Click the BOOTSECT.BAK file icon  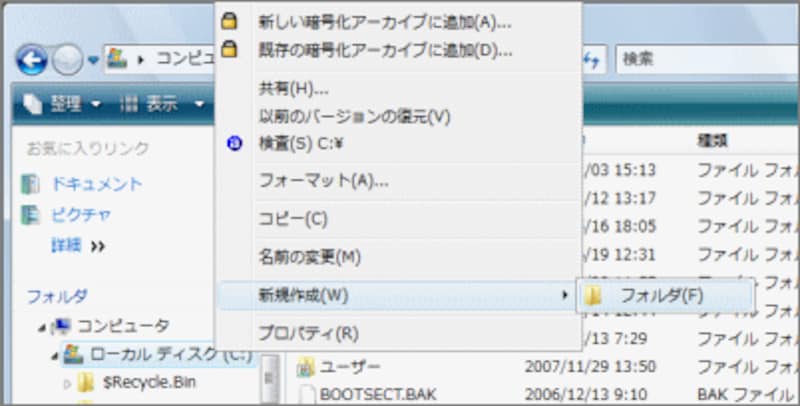306,394
